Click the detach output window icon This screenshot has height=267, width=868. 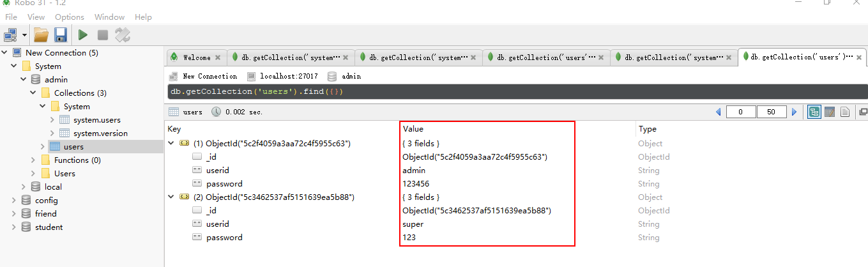tap(863, 112)
